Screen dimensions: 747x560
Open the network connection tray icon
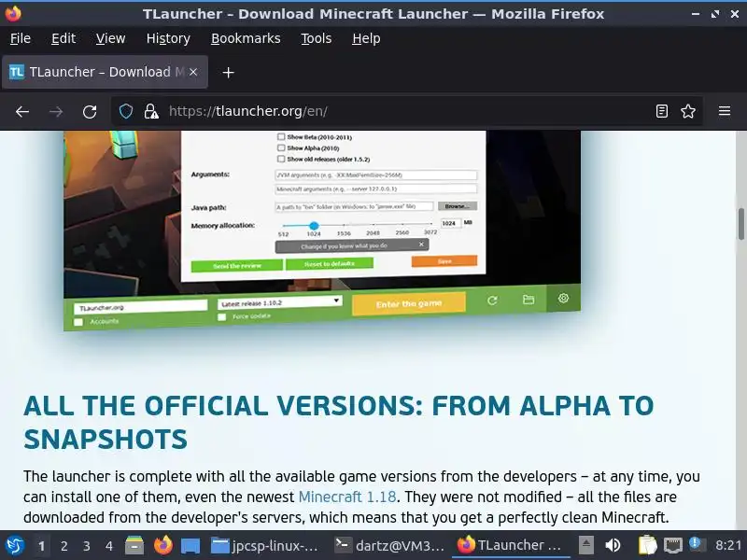tap(673, 545)
